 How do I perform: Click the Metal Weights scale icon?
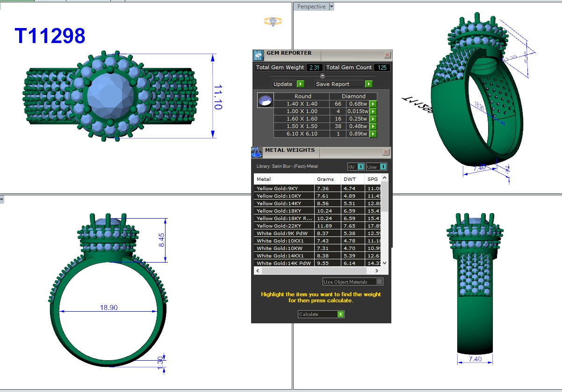[x=256, y=152]
